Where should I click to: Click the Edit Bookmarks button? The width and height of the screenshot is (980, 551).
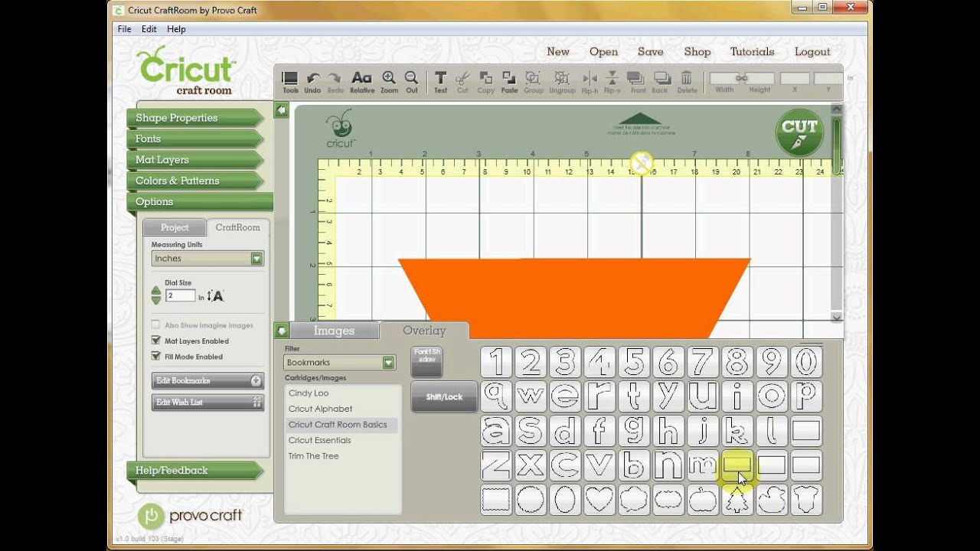click(x=207, y=380)
